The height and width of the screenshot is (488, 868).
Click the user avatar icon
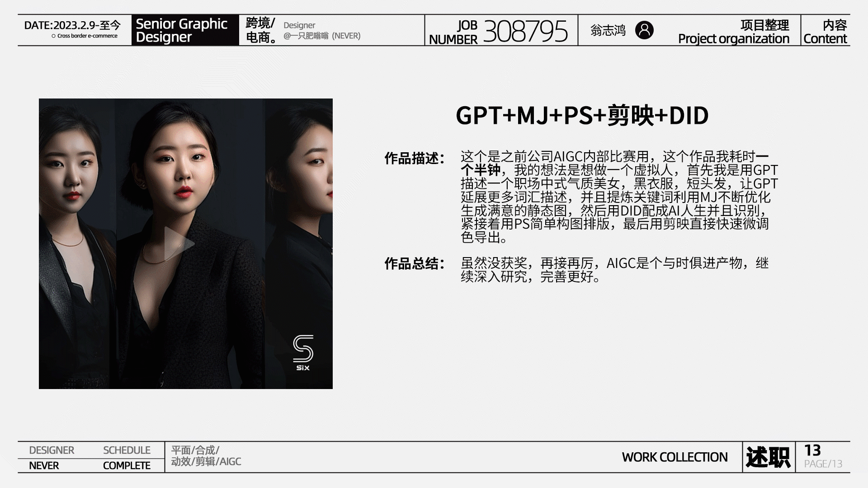pos(644,30)
